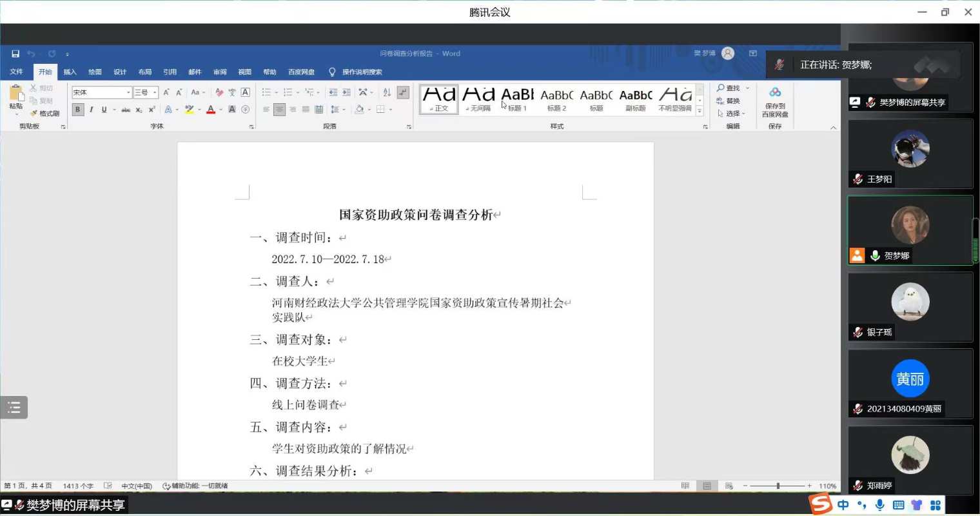
Task: Click the sort A-Z icon
Action: 387,92
